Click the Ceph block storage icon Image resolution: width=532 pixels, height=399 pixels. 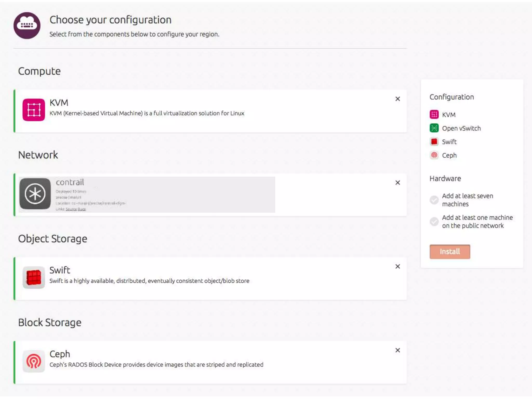34,361
